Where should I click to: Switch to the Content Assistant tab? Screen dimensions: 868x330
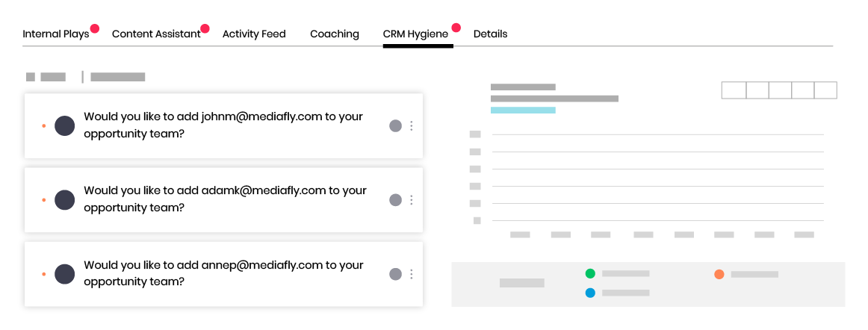pyautogui.click(x=156, y=34)
